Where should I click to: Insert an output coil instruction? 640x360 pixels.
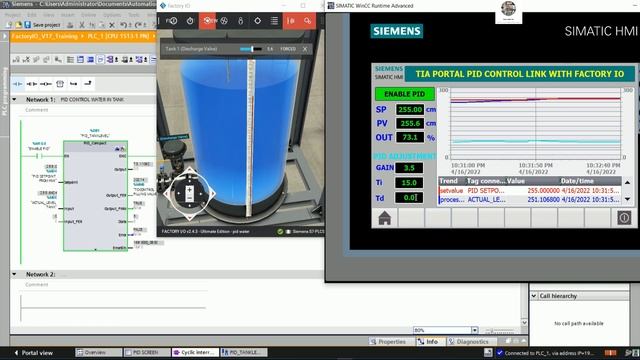click(x=46, y=84)
